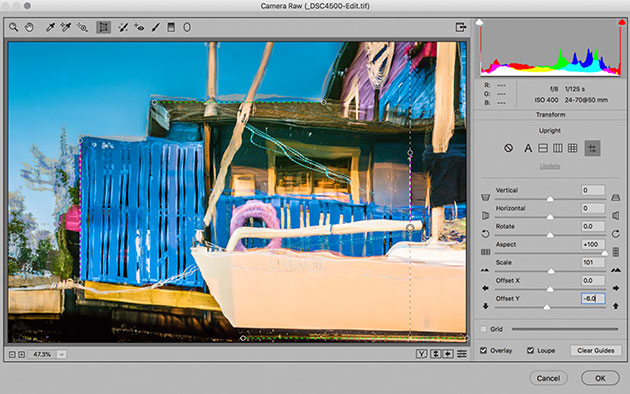Click rotate counterclockwise icon beside Rotate

point(485,234)
